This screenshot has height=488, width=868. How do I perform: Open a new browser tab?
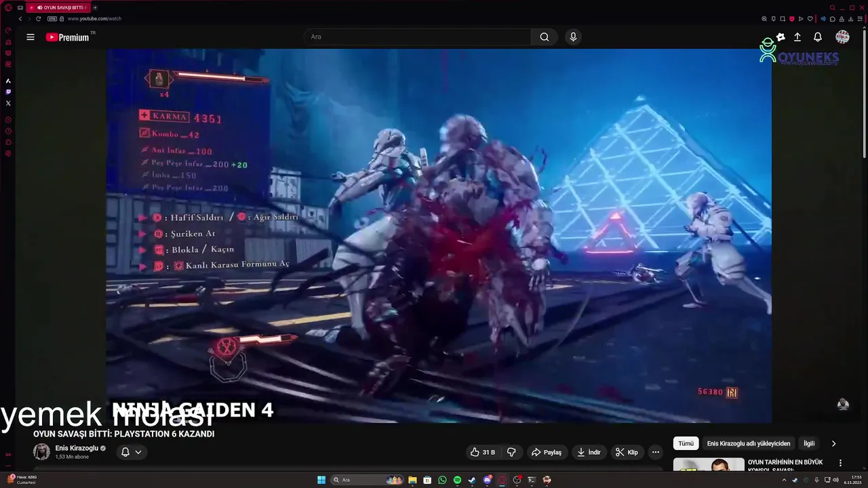tap(95, 7)
